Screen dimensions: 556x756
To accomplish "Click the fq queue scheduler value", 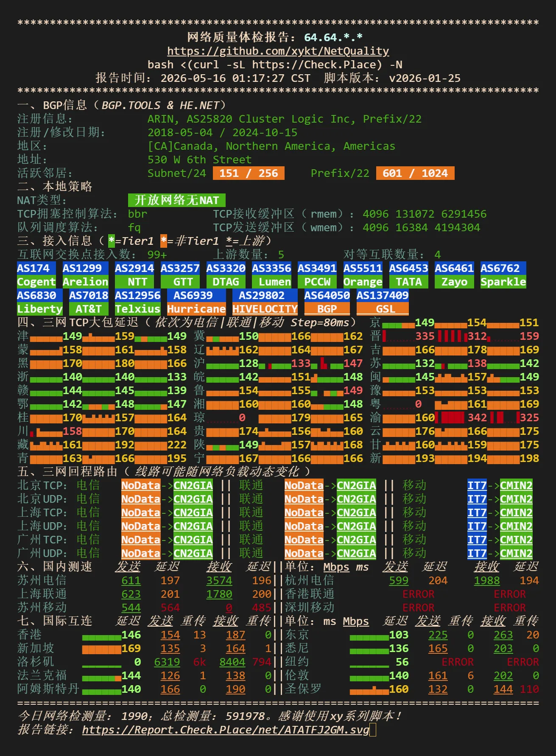I will 134,227.
